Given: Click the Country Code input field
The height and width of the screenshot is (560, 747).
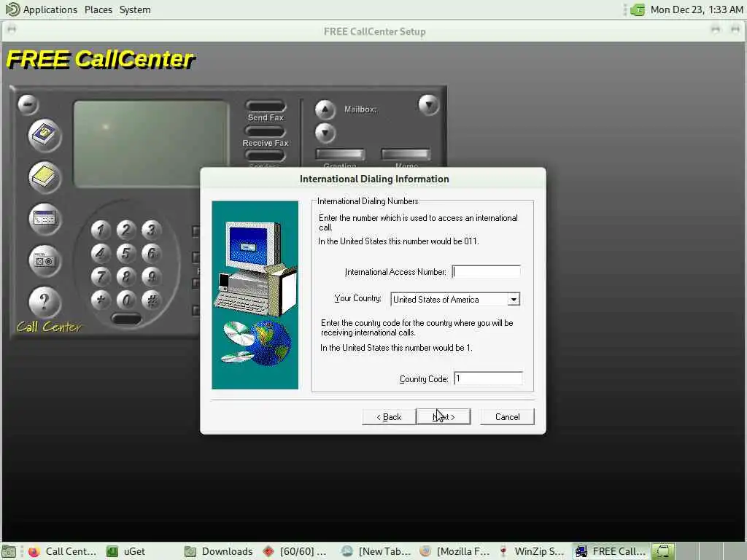Looking at the screenshot, I should 488,378.
